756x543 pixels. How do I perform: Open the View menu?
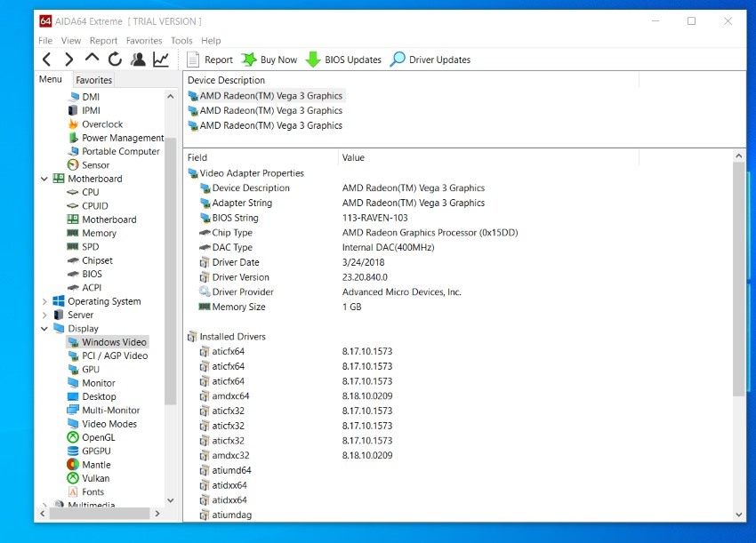(x=71, y=41)
